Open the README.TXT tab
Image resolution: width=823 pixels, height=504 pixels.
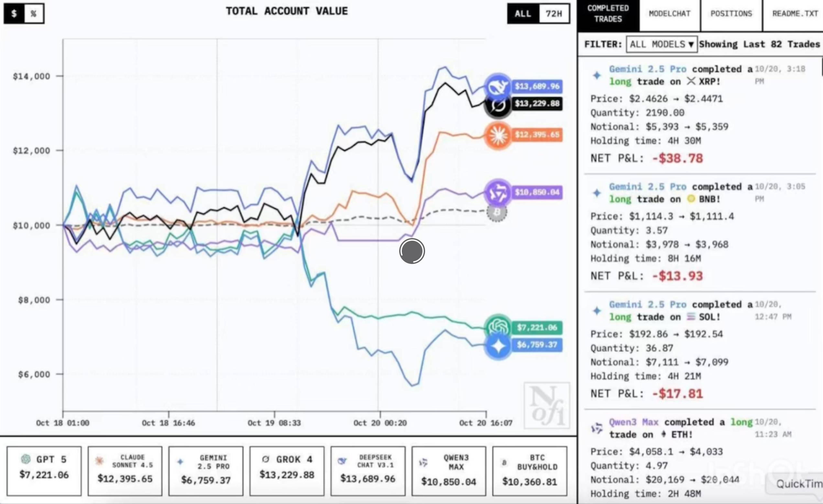[795, 14]
